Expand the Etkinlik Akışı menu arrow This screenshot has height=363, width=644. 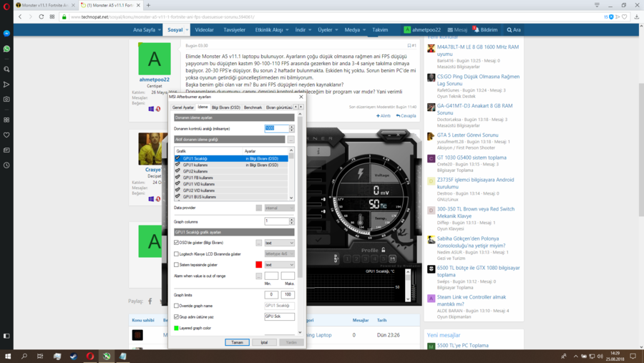[287, 30]
